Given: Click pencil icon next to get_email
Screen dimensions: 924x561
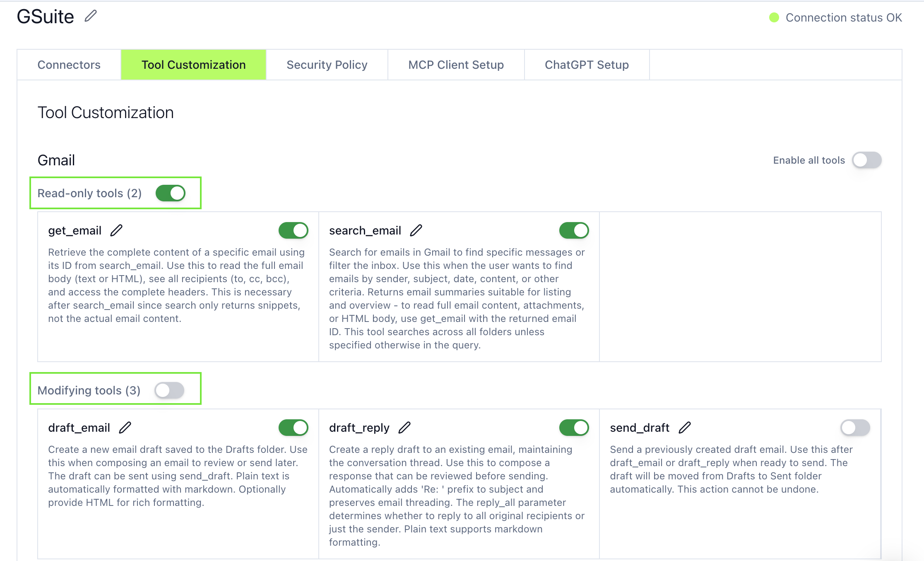Looking at the screenshot, I should 116,230.
